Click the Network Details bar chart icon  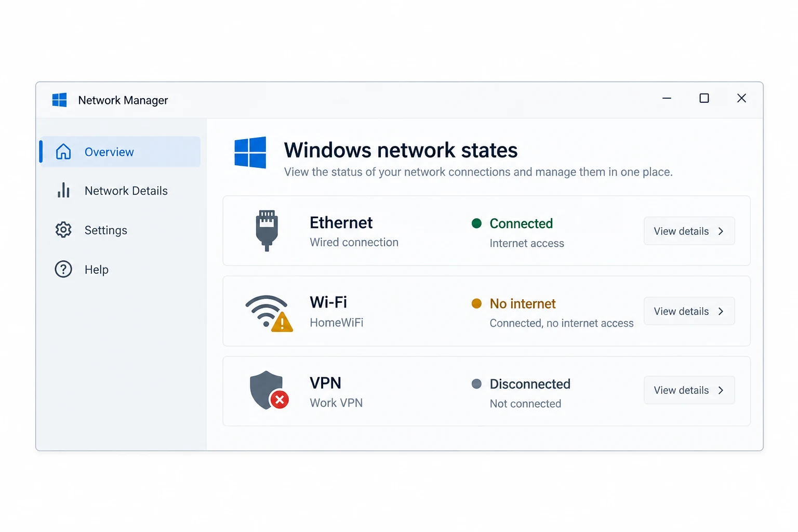63,190
